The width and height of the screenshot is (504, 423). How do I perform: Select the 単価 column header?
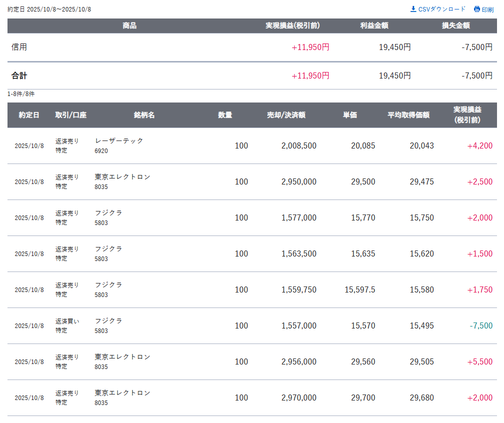[x=350, y=115]
